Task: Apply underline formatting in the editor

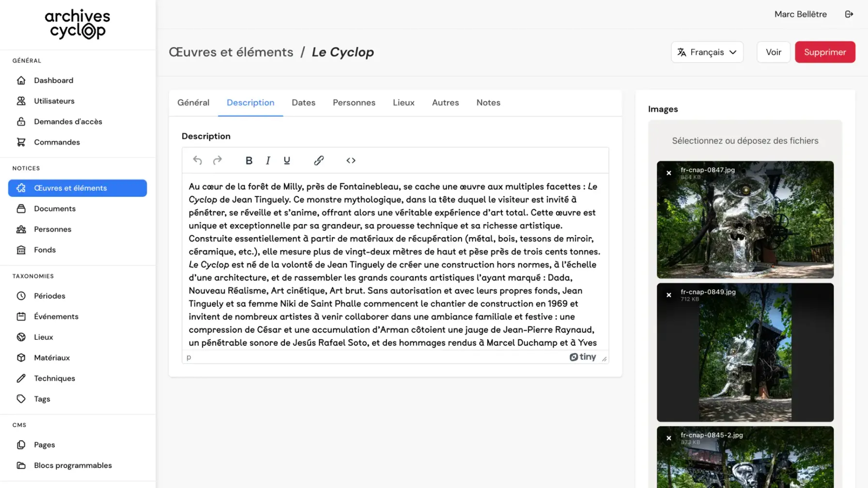Action: point(287,160)
